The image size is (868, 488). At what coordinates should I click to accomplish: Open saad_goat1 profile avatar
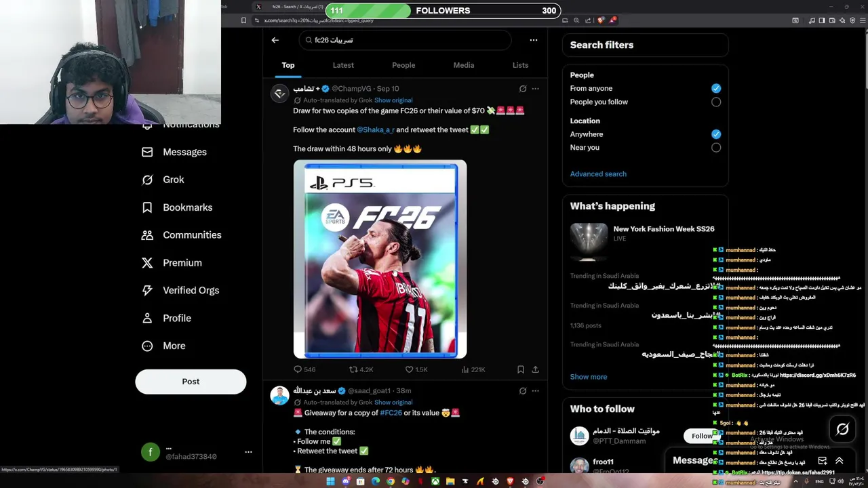coord(279,396)
